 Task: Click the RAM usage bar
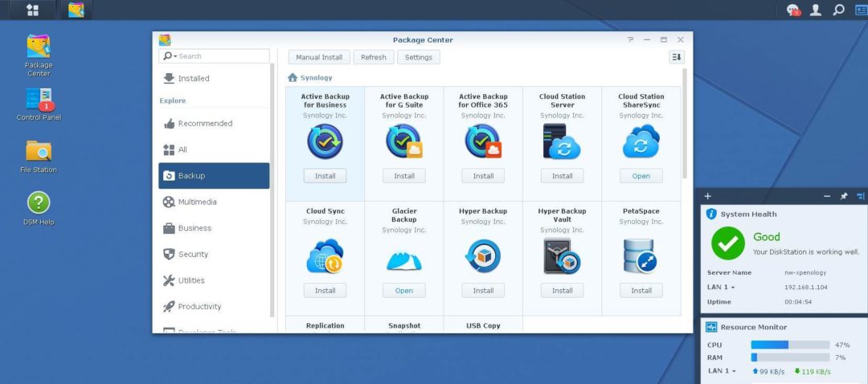coord(790,357)
